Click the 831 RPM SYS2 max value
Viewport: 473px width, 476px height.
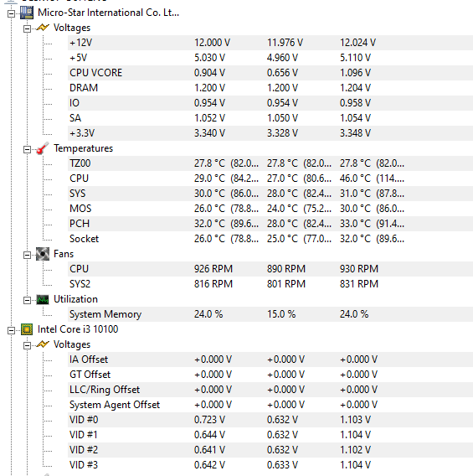coord(359,284)
